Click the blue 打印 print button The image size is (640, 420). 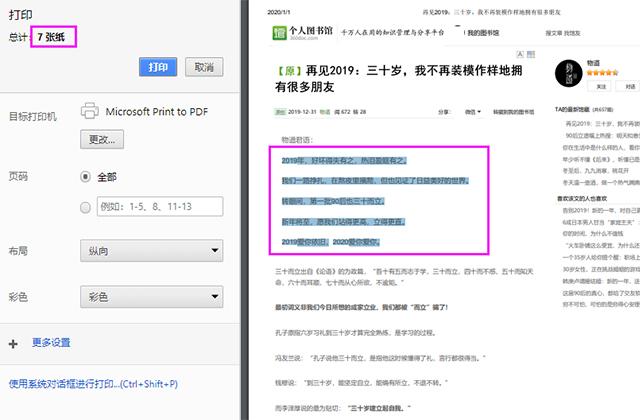(x=158, y=67)
